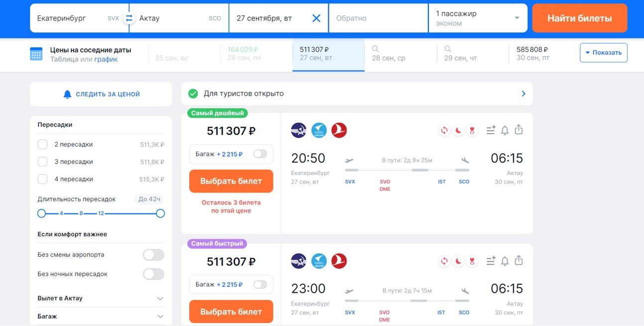Toggle baggage on the cheapest ticket
Screen dimensions: 644x326
coord(260,154)
